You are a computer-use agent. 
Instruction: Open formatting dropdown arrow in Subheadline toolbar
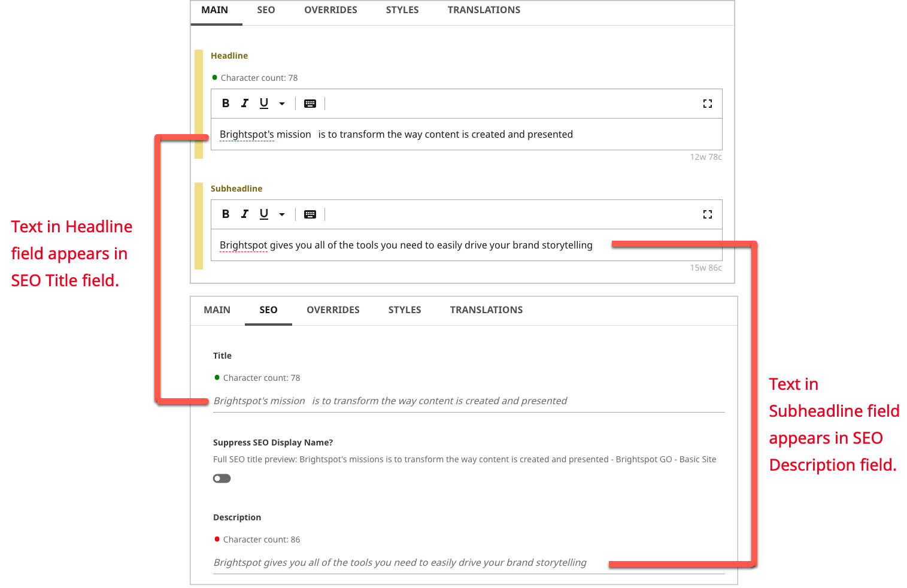[282, 214]
